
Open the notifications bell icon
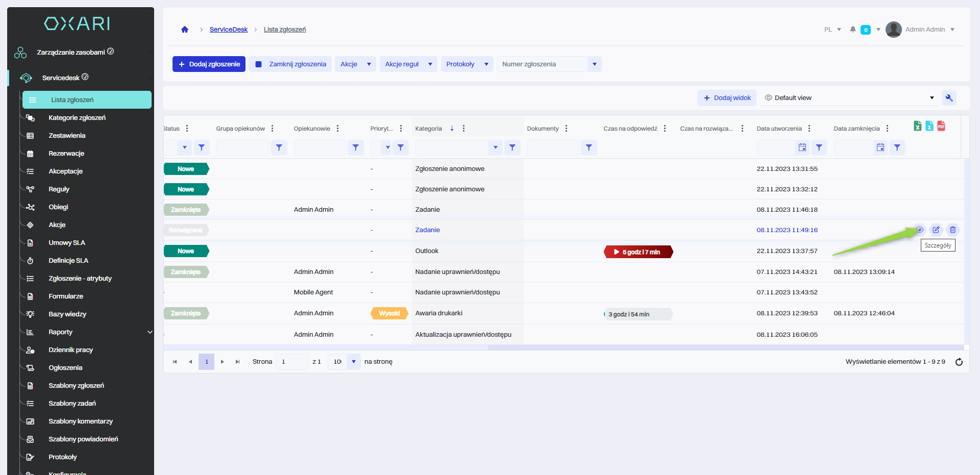pos(852,30)
